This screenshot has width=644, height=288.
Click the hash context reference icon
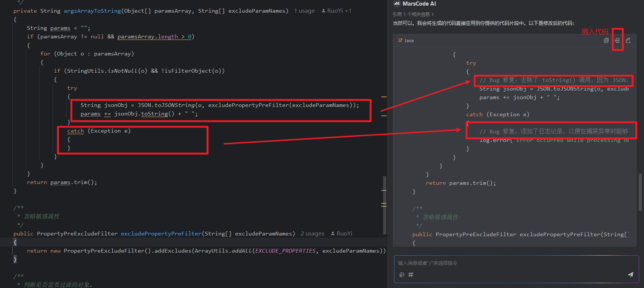click(411, 275)
